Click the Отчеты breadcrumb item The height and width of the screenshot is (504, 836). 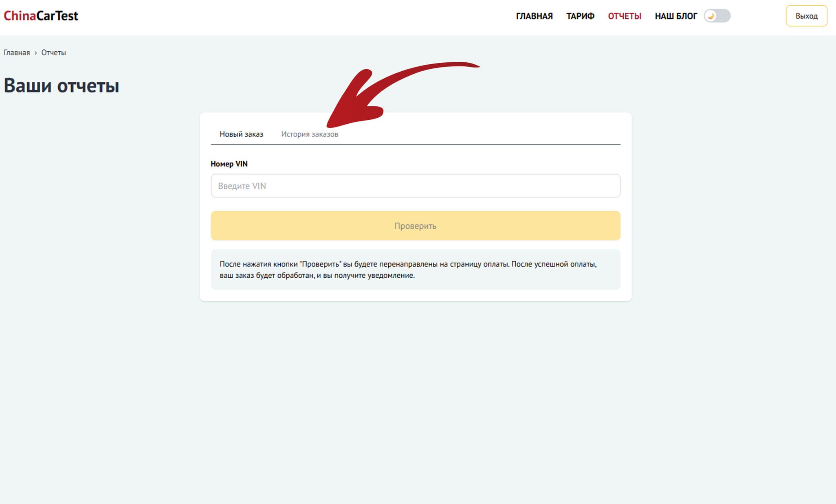(x=53, y=53)
